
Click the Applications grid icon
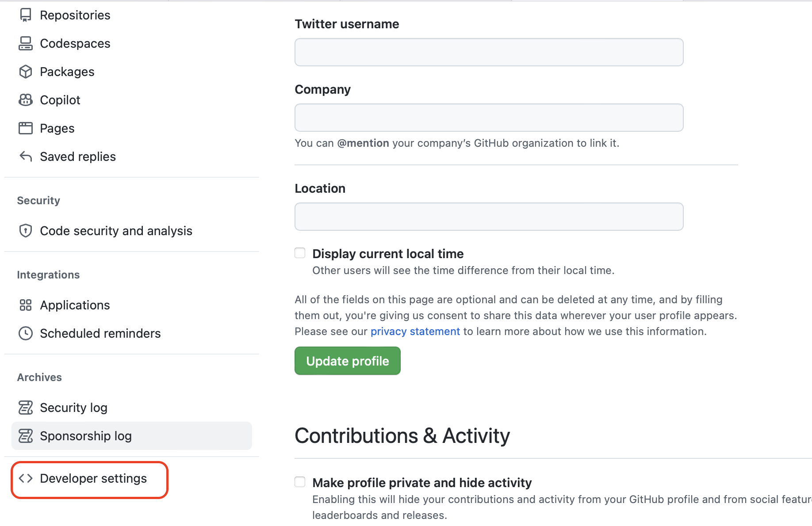tap(26, 305)
